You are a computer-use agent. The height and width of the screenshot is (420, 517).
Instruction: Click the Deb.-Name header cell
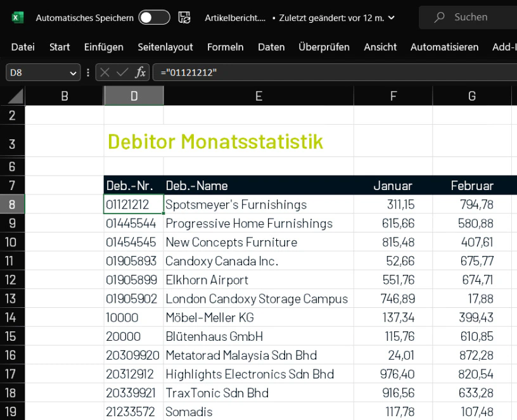[259, 185]
